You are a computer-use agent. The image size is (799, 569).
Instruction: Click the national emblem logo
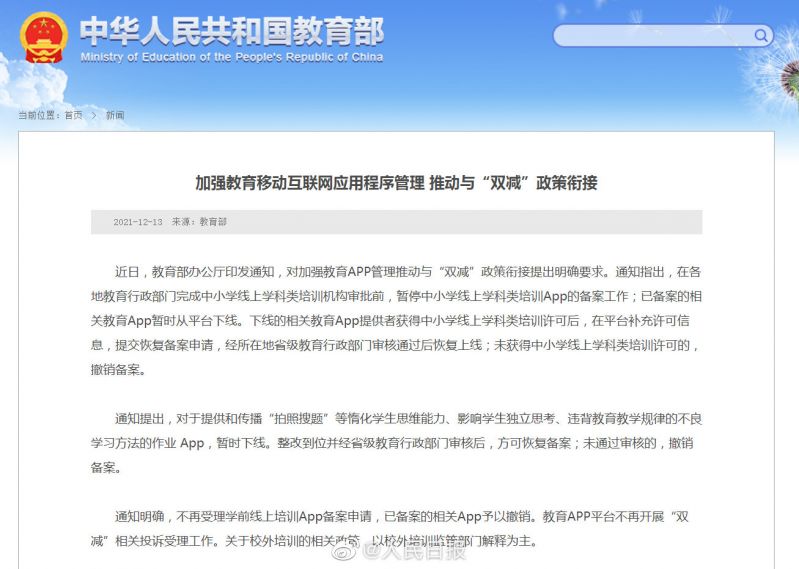(x=44, y=37)
